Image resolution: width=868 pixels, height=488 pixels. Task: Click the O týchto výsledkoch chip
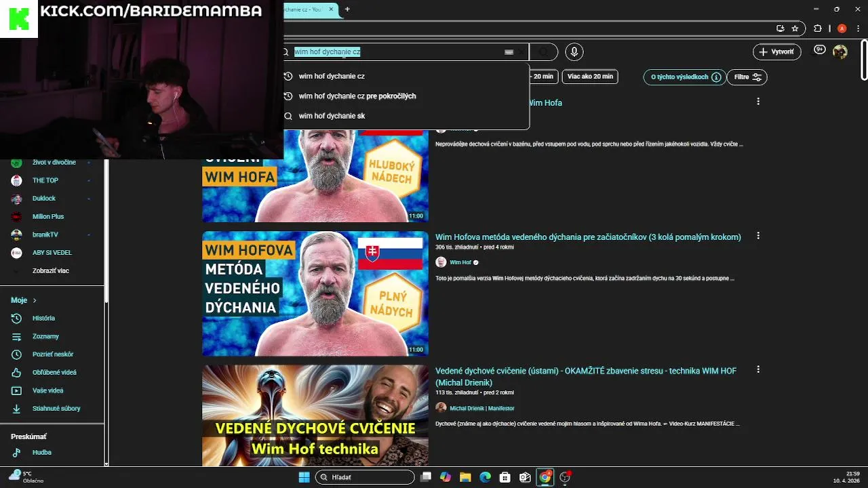point(685,77)
